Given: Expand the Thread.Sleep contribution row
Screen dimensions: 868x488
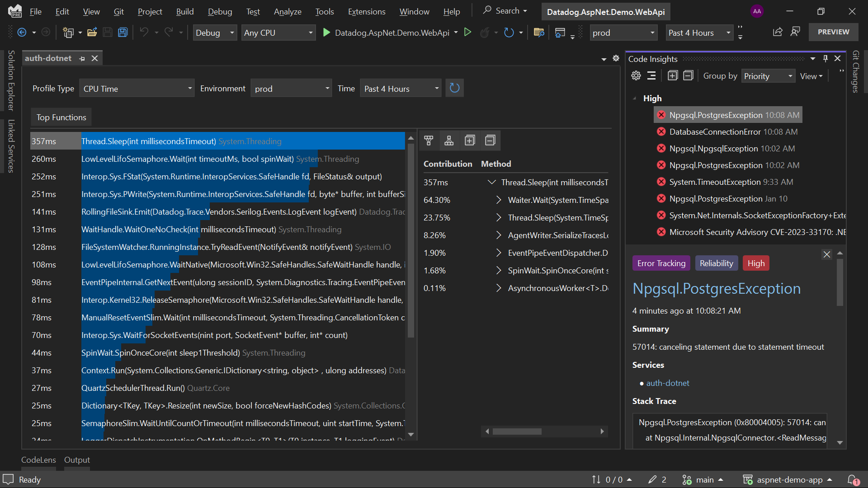Looking at the screenshot, I should coord(491,182).
